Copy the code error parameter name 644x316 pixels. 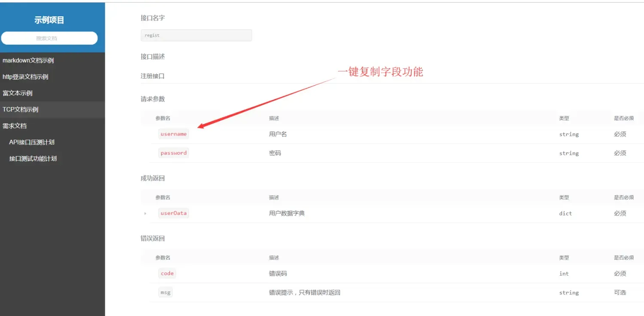pos(167,273)
